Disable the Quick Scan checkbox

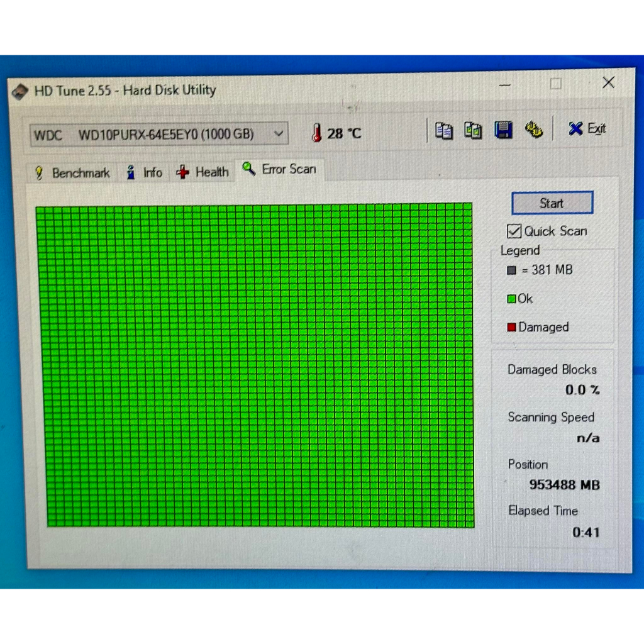[x=514, y=231]
